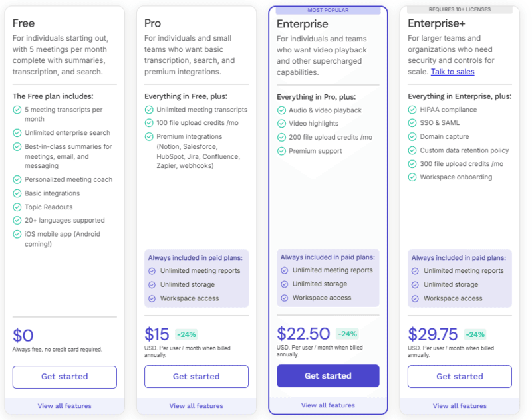
Task: Select the MOST POPULAR banner on Enterprise
Action: (x=327, y=9)
